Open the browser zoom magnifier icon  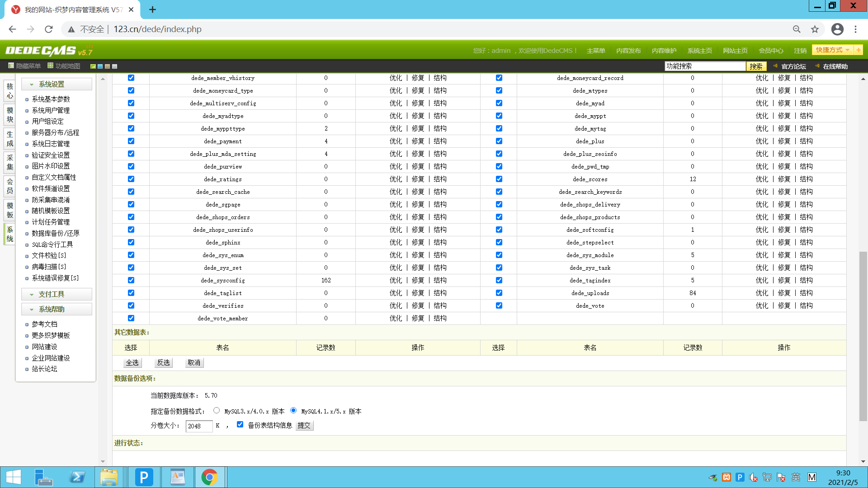coord(797,29)
